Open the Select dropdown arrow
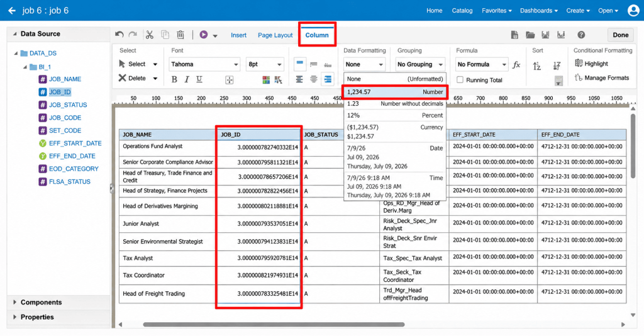The height and width of the screenshot is (336, 644). coord(155,64)
